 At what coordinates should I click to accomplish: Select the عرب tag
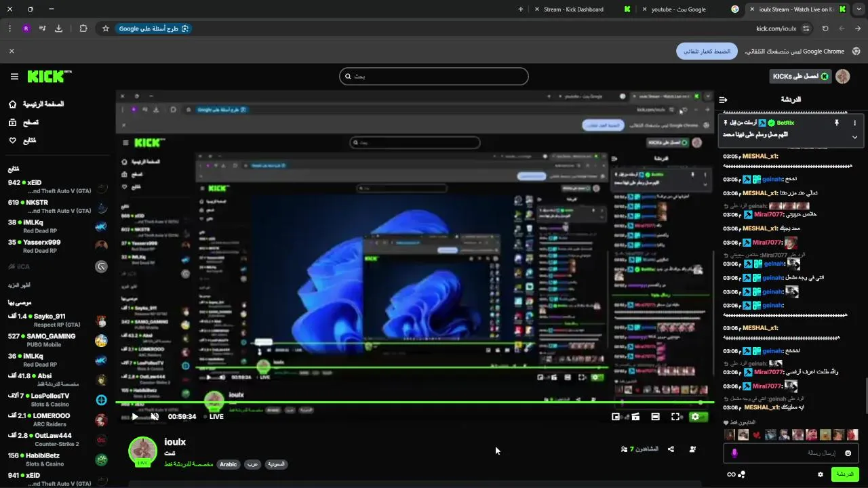click(252, 464)
